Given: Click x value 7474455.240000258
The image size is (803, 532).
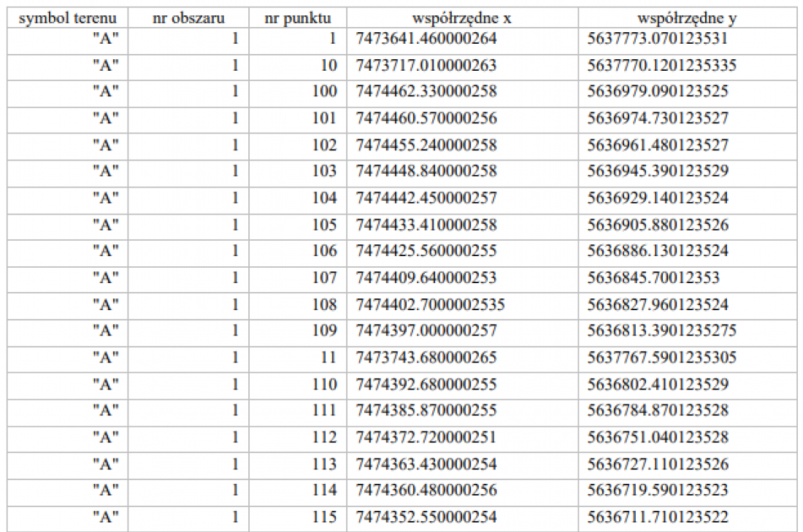Looking at the screenshot, I should 426,145.
